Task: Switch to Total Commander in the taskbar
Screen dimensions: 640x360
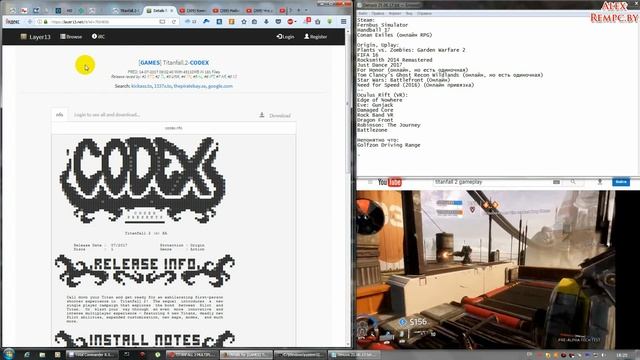Action: (92, 355)
